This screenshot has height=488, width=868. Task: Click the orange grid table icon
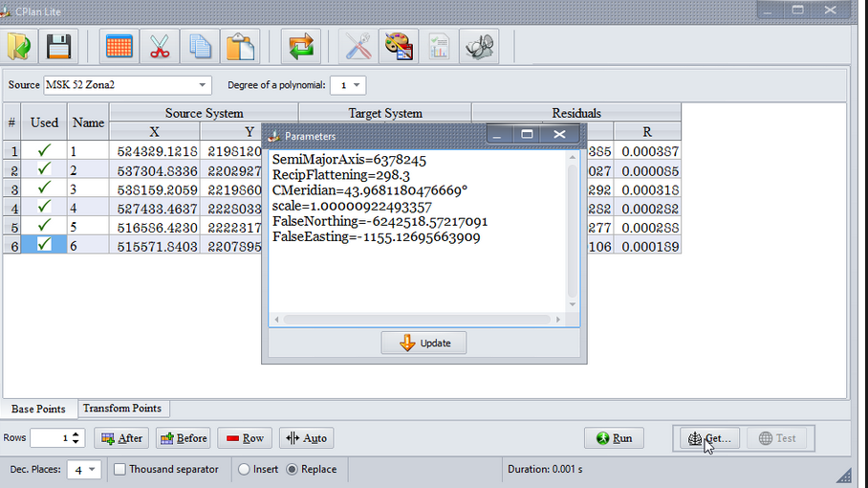click(x=119, y=46)
